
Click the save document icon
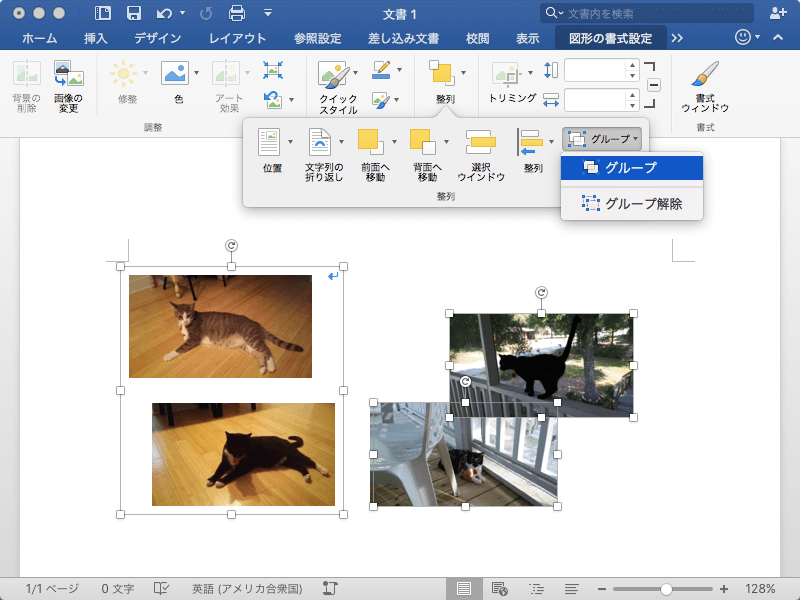coord(134,13)
